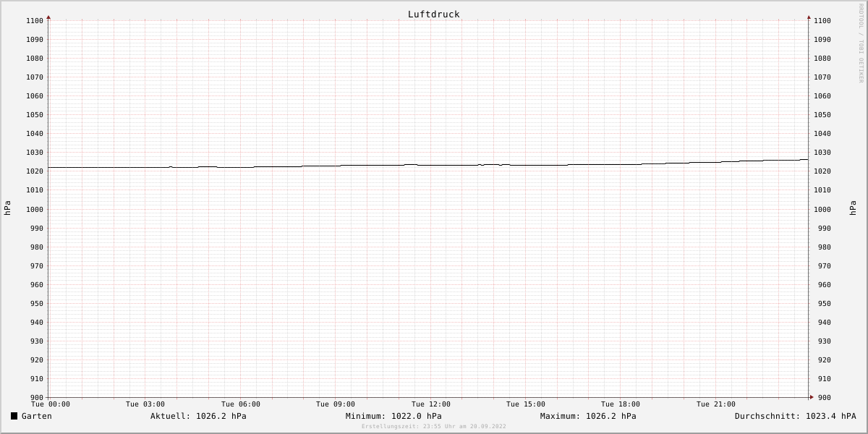Select the Garten legend label
Image resolution: width=868 pixels, height=434 pixels.
36,416
